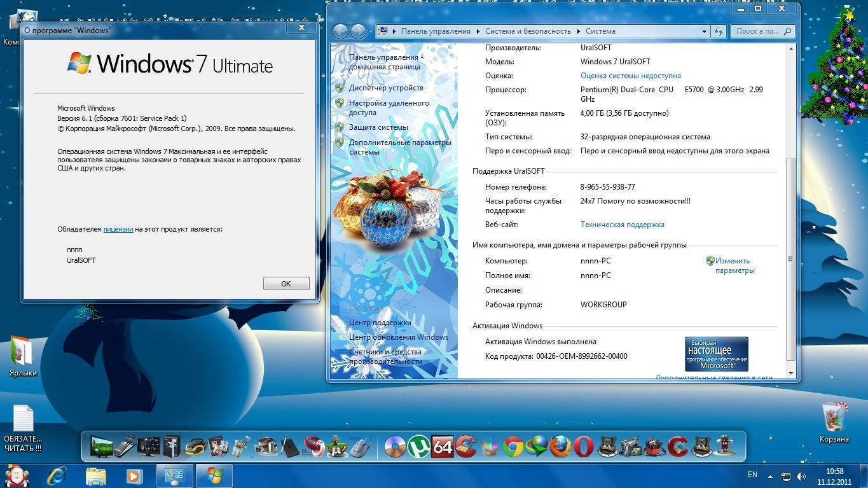Open Mozilla Firefox from the dock
Screen dimensions: 868x488
(560, 447)
